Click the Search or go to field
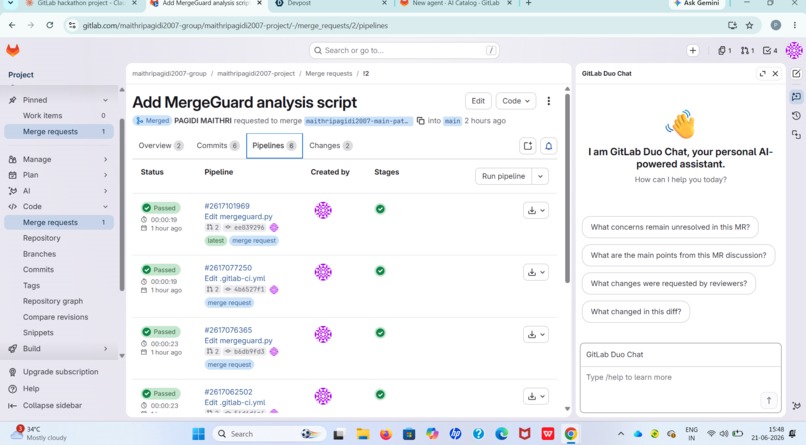The height and width of the screenshot is (445, 806). pyautogui.click(x=404, y=50)
